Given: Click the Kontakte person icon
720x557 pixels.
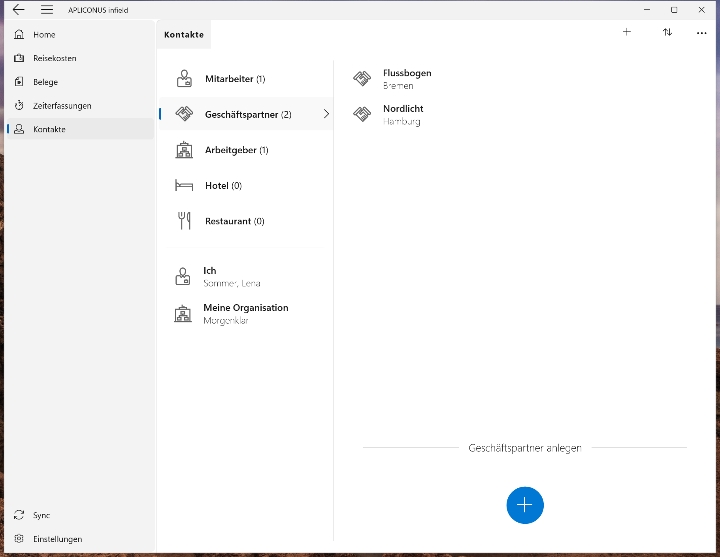Looking at the screenshot, I should point(19,129).
